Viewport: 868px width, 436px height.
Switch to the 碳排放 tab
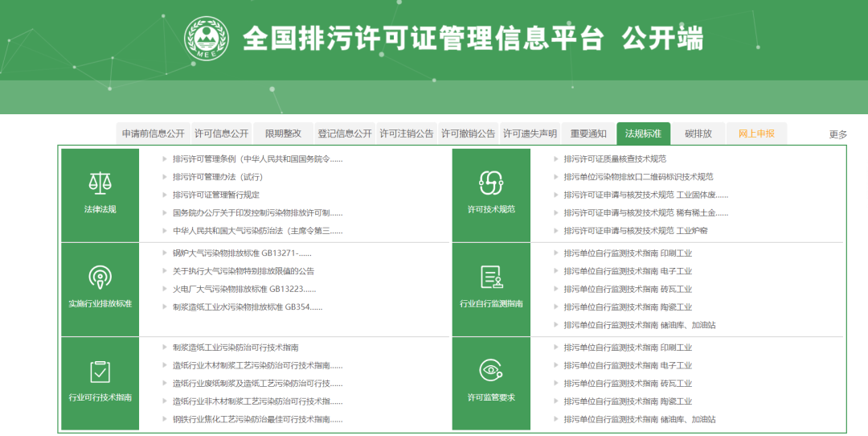(698, 134)
